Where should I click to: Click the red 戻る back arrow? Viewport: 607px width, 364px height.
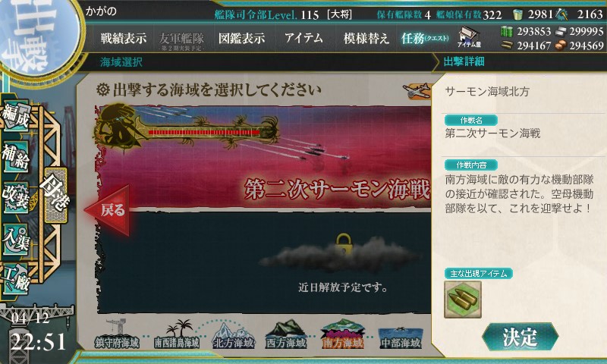tap(108, 210)
